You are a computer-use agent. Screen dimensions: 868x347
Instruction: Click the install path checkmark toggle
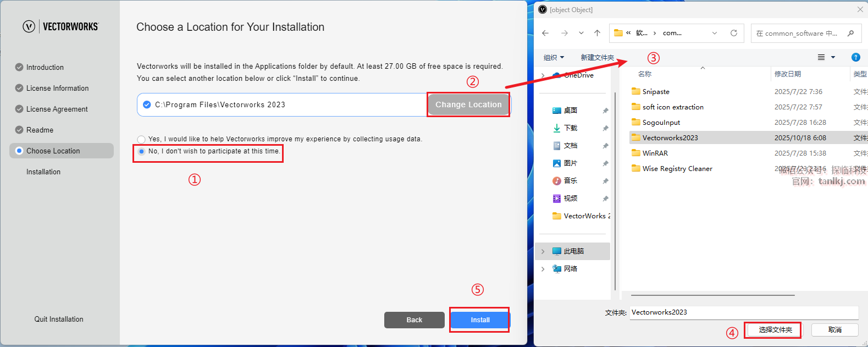(147, 104)
